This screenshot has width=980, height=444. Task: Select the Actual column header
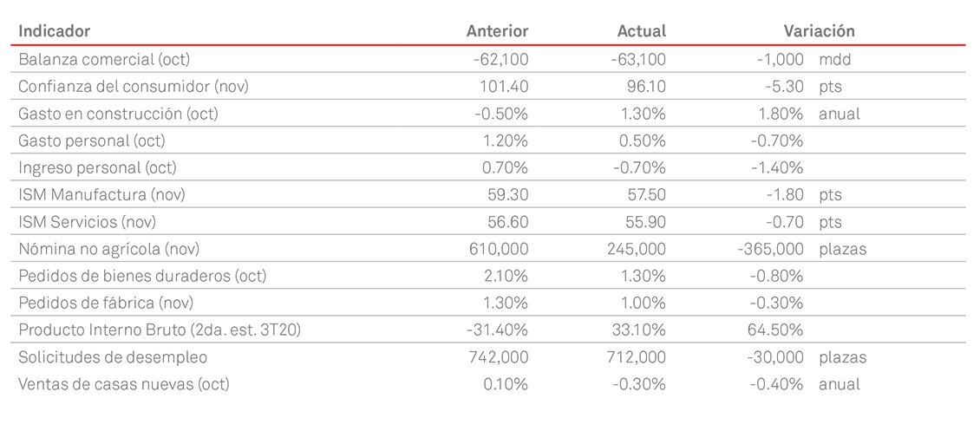(x=641, y=31)
